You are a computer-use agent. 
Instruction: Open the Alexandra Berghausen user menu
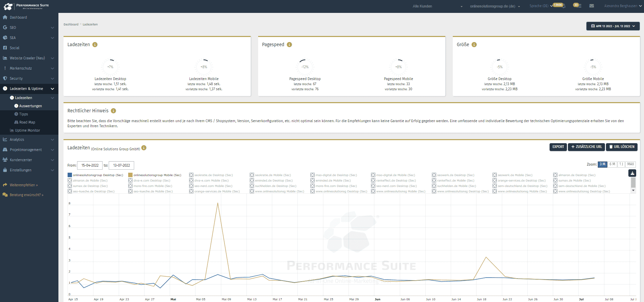pos(623,6)
